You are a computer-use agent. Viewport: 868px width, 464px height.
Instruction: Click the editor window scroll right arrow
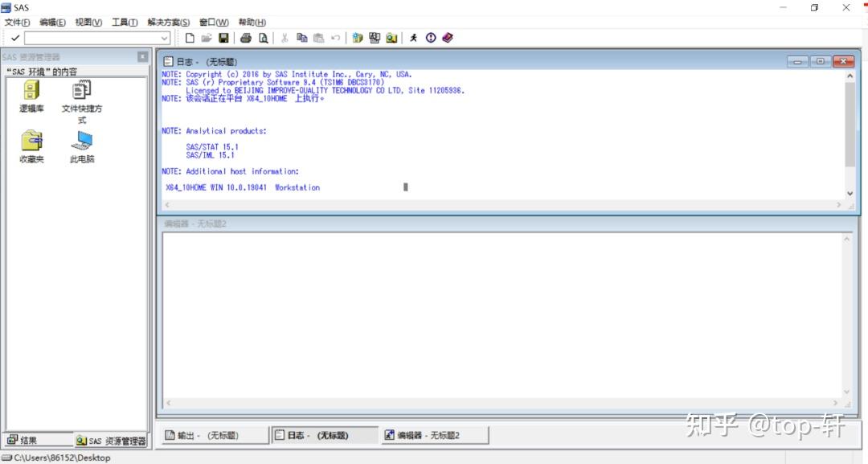835,403
